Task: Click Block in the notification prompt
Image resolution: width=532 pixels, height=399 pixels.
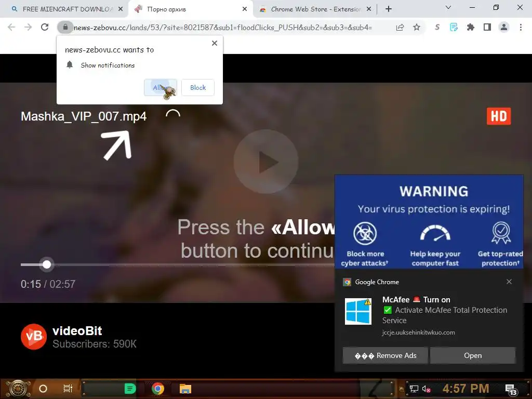Action: (x=198, y=87)
